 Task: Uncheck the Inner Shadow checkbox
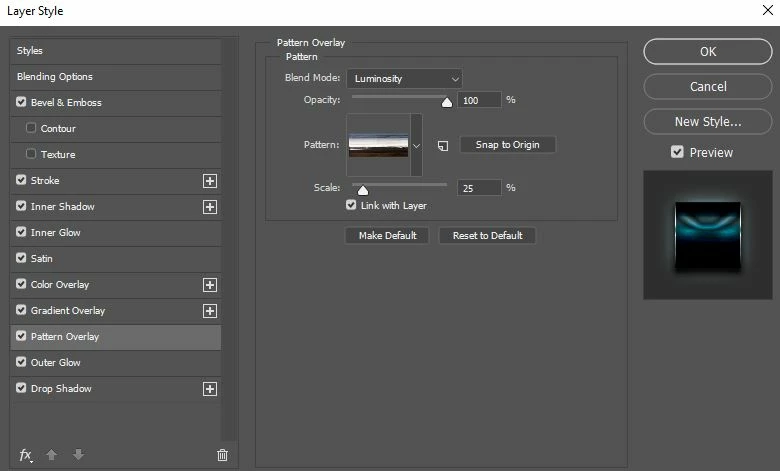point(21,206)
